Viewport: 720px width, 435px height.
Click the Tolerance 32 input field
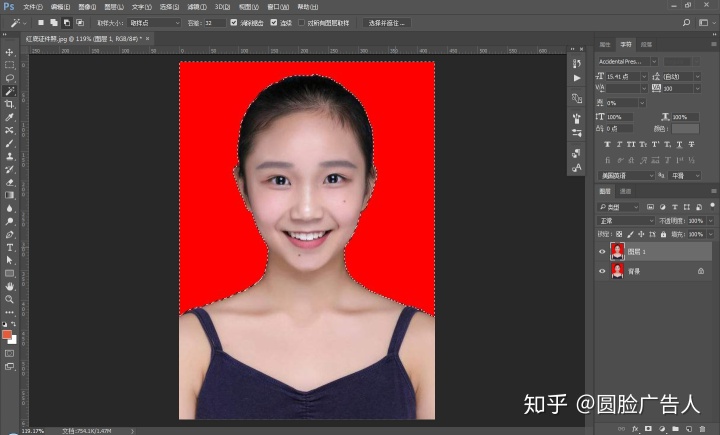215,23
